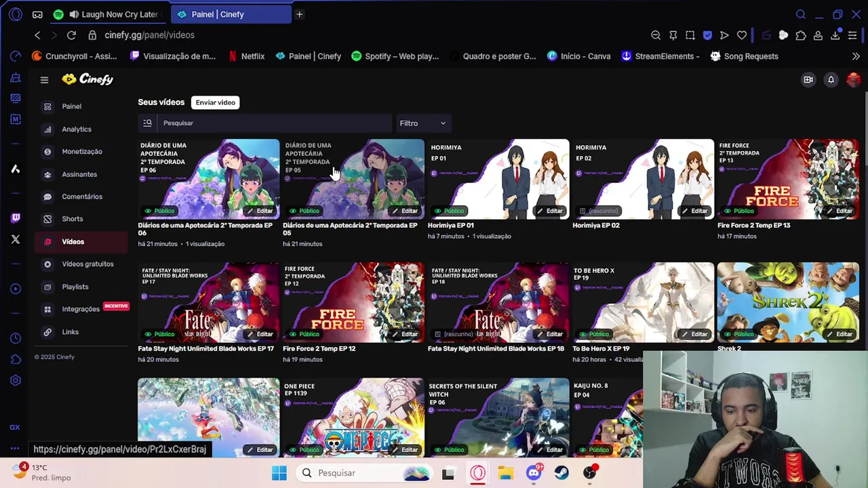Image resolution: width=868 pixels, height=488 pixels.
Task: Open Windows Start menu
Action: [x=279, y=473]
